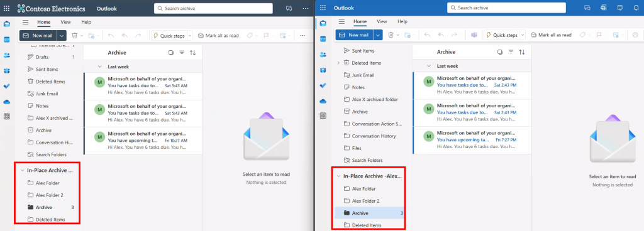
Task: Open toolbar overflow ellipsis in the Contoso window
Action: pos(303,36)
